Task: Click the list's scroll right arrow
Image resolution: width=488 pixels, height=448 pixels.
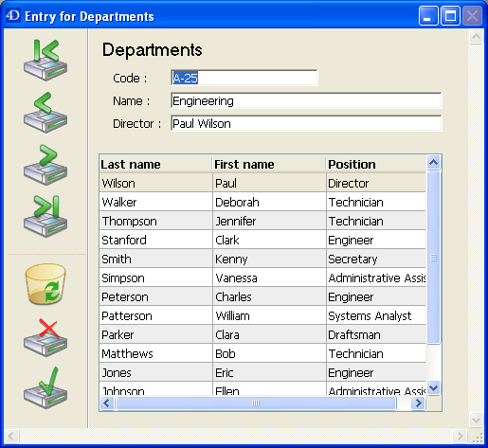Action: [x=419, y=403]
